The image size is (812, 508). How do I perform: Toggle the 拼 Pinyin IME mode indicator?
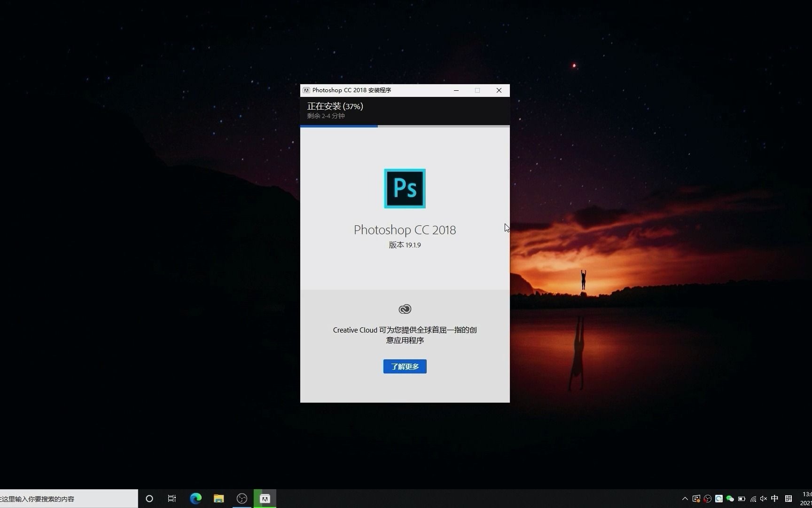tap(789, 499)
